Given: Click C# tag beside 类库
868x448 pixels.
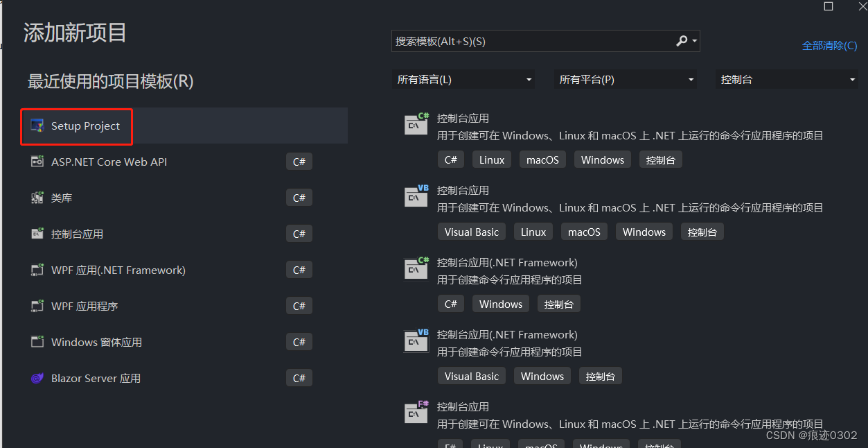Looking at the screenshot, I should click(299, 198).
